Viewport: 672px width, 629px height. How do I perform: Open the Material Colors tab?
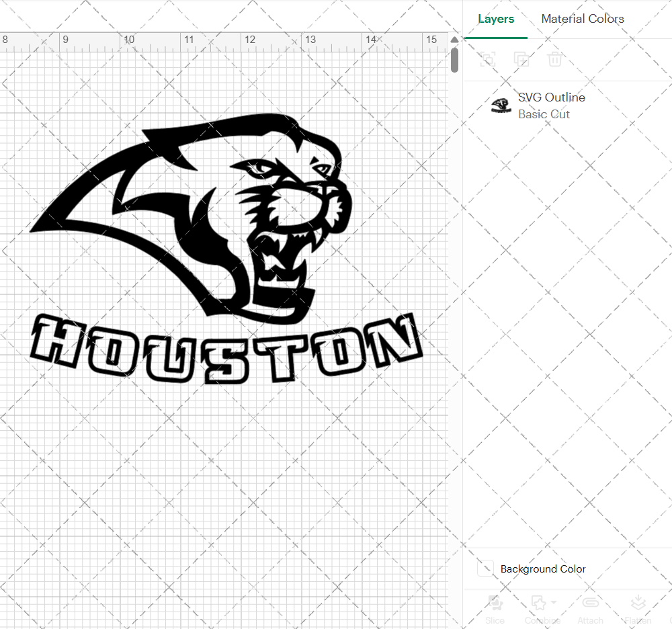point(583,19)
